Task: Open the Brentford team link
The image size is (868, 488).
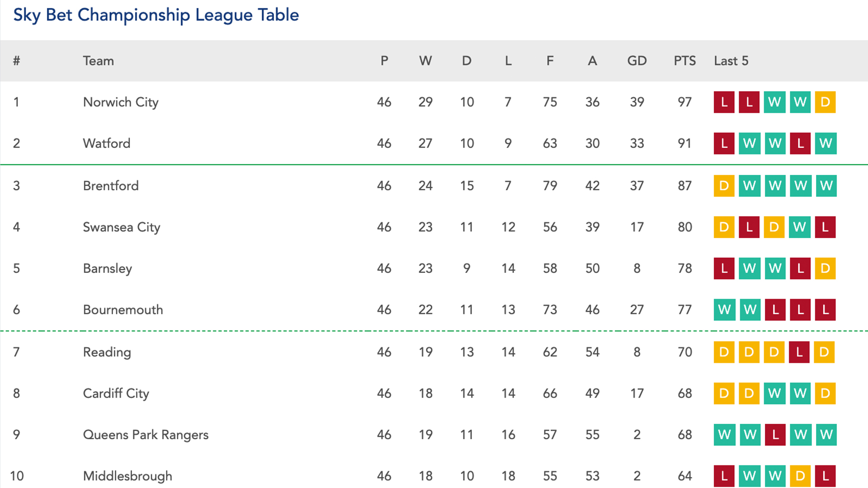Action: coord(111,186)
